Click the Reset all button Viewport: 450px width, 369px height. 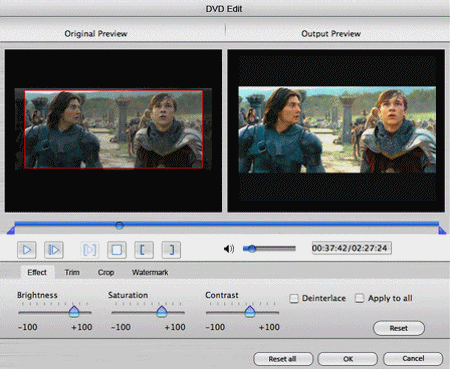click(x=283, y=359)
